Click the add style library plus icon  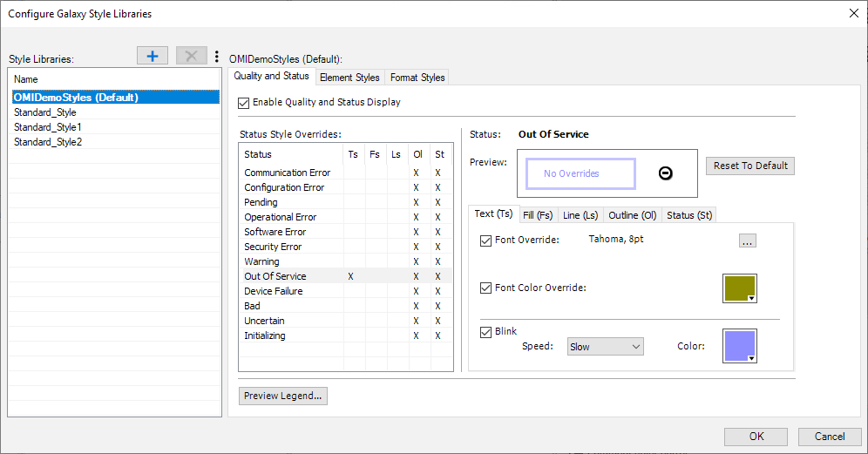[x=153, y=57]
